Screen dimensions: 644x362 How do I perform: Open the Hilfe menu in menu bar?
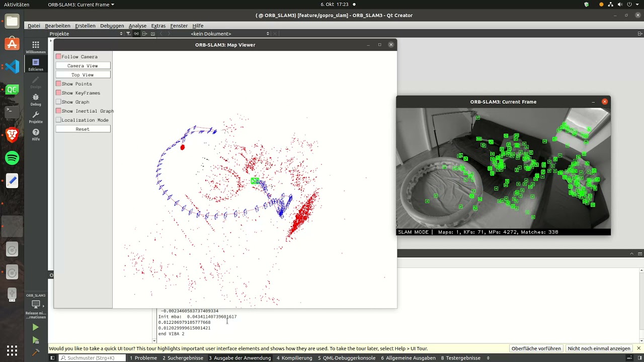pyautogui.click(x=198, y=26)
